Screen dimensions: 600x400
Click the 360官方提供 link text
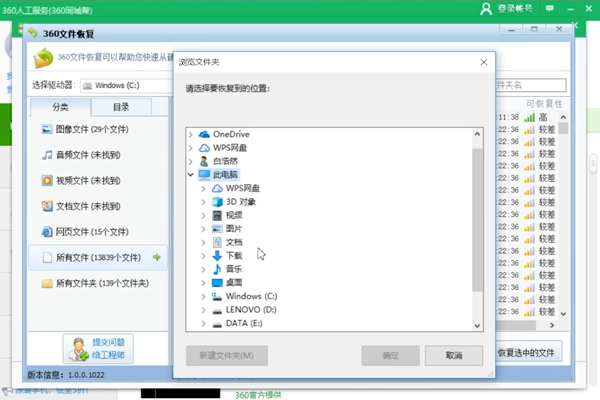[x=258, y=395]
